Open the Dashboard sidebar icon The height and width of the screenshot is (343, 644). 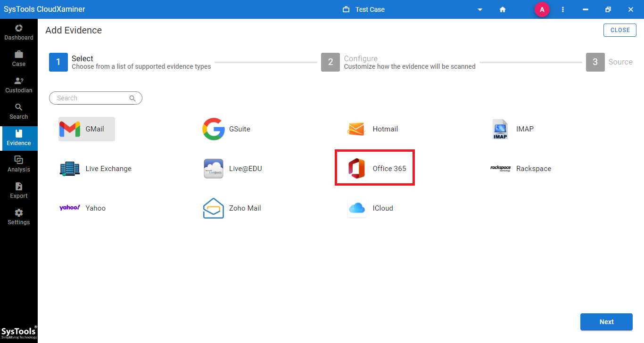pos(19,32)
